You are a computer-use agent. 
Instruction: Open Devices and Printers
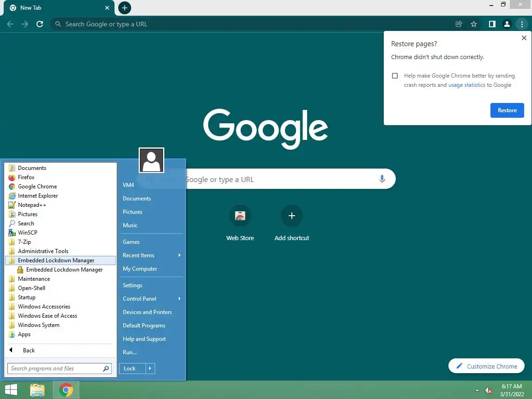[x=151, y=312]
